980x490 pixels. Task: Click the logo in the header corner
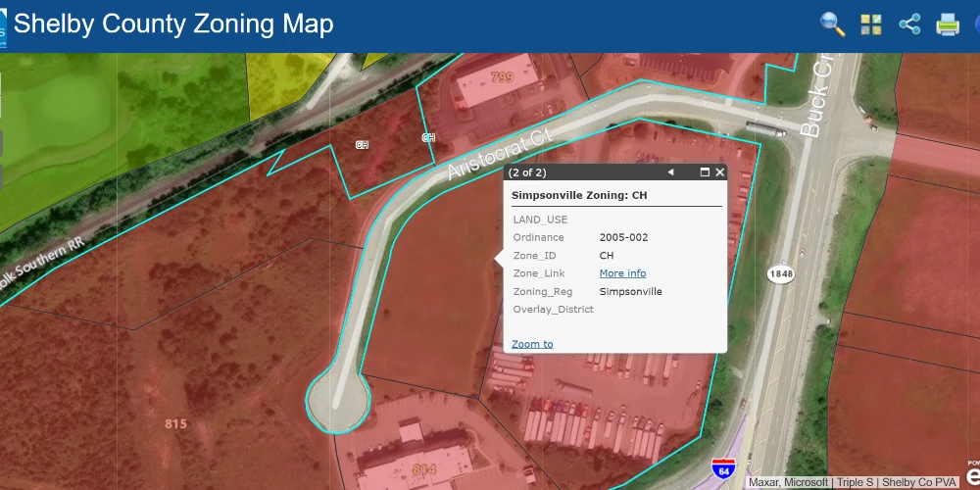(x=3, y=25)
